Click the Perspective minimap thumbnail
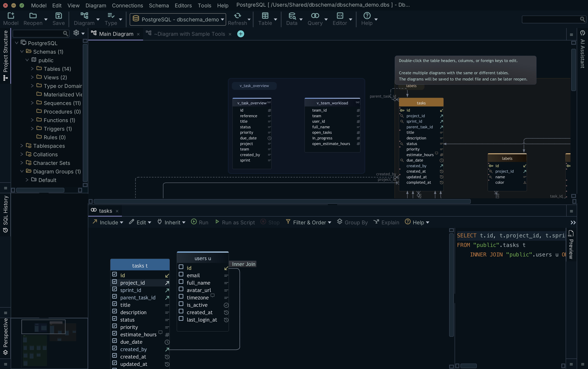The height and width of the screenshot is (369, 588). 49,343
